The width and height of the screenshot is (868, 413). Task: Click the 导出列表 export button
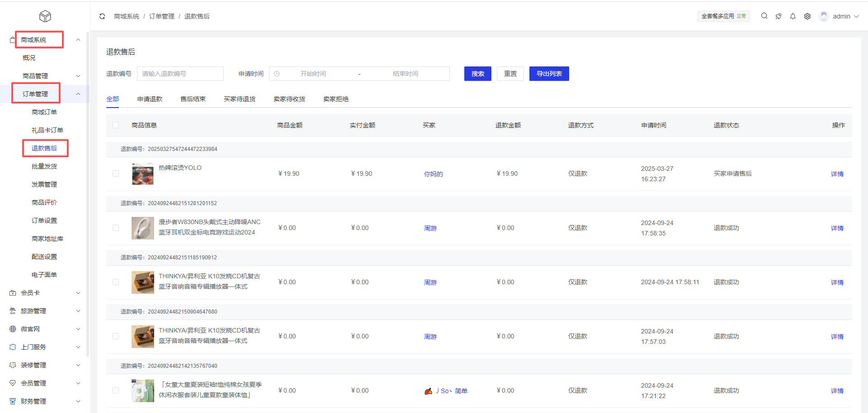[549, 74]
